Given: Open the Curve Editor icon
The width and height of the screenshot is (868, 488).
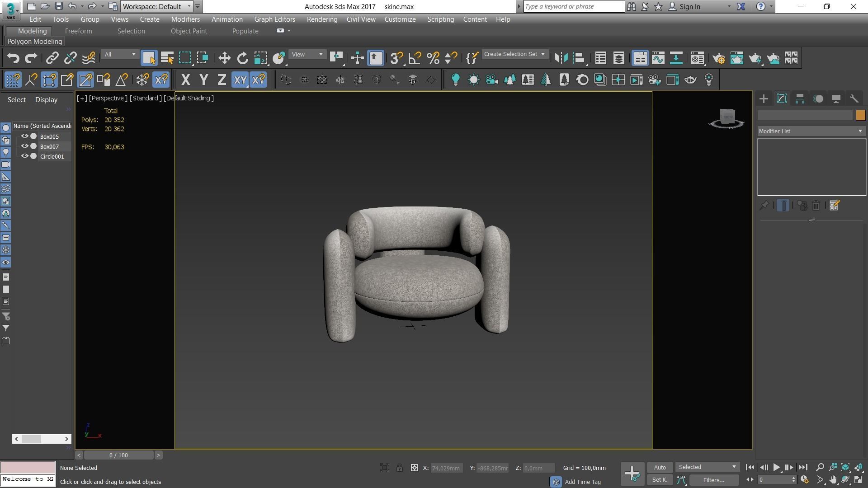Looking at the screenshot, I should pyautogui.click(x=658, y=58).
